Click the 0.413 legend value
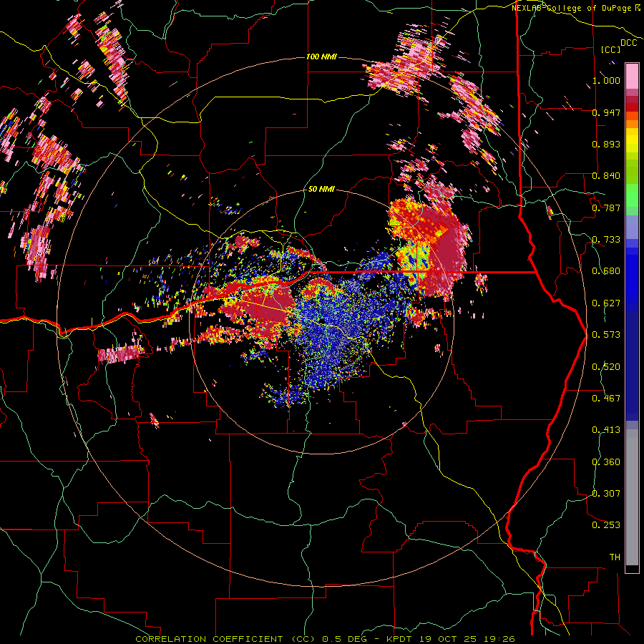This screenshot has height=644, width=644. click(606, 430)
